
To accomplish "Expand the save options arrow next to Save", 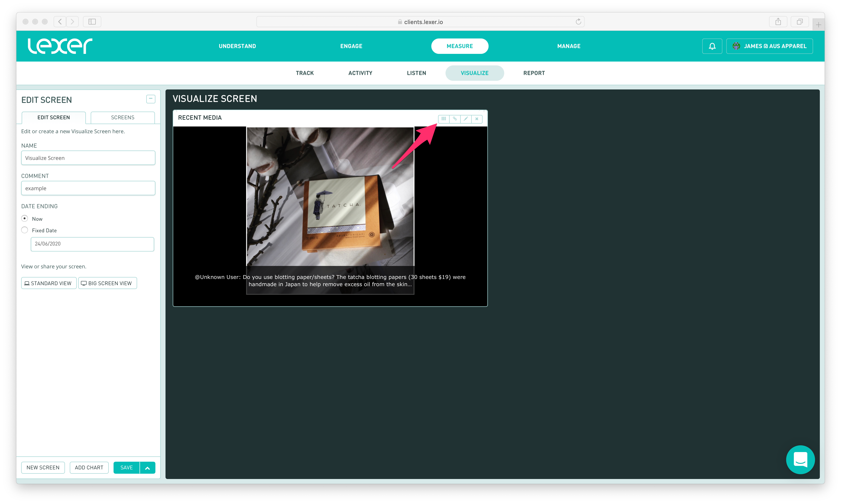I will click(x=147, y=468).
